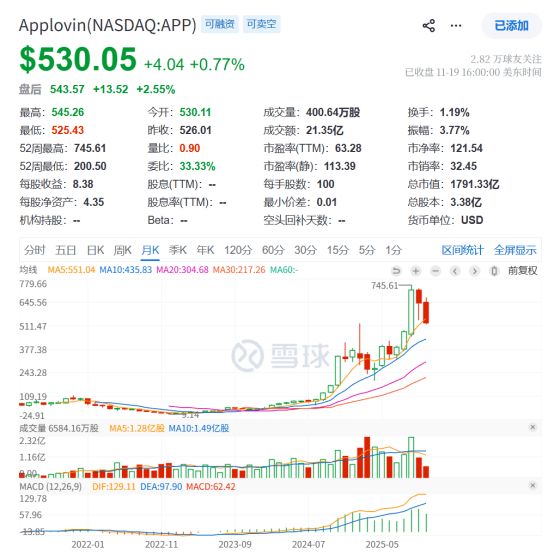Switch to the 5分 interval tab
This screenshot has height=553, width=554.
pos(367,250)
